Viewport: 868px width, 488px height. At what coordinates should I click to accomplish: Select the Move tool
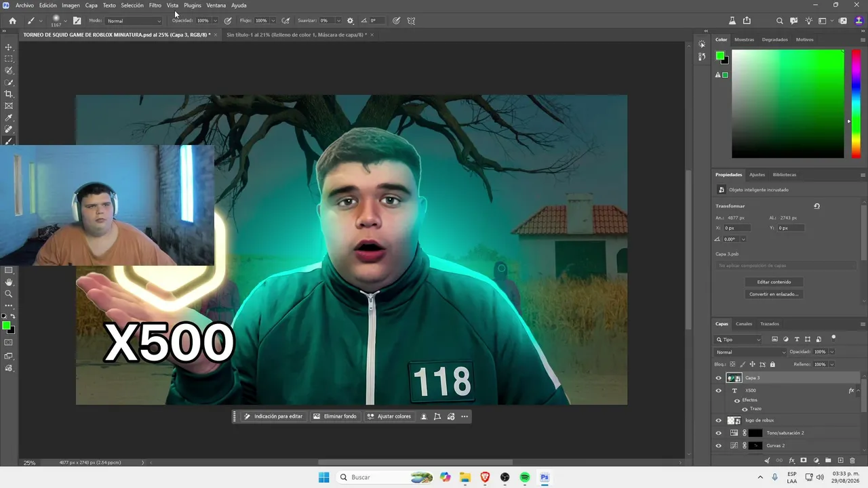(9, 47)
